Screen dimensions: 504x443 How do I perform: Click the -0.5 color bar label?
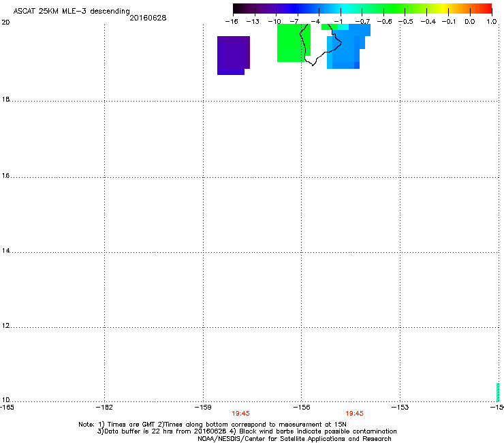[406, 22]
